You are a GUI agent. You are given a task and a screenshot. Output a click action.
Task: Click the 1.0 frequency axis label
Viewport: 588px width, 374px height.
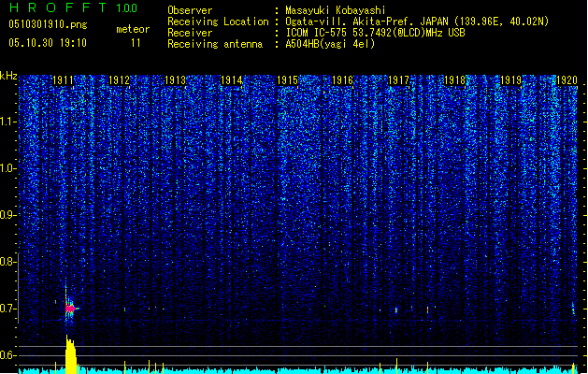(x=8, y=168)
